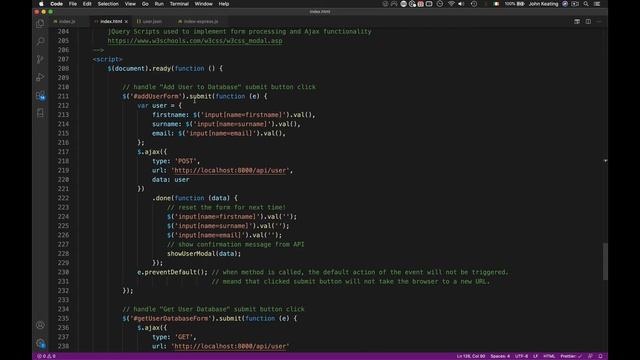640x360 pixels.
Task: Open the Source Control view
Action: [40, 59]
